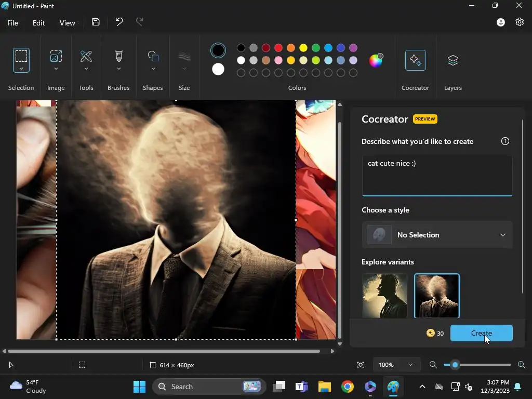Open Paint settings gear icon
Viewport: 532px width, 399px height.
tap(520, 22)
